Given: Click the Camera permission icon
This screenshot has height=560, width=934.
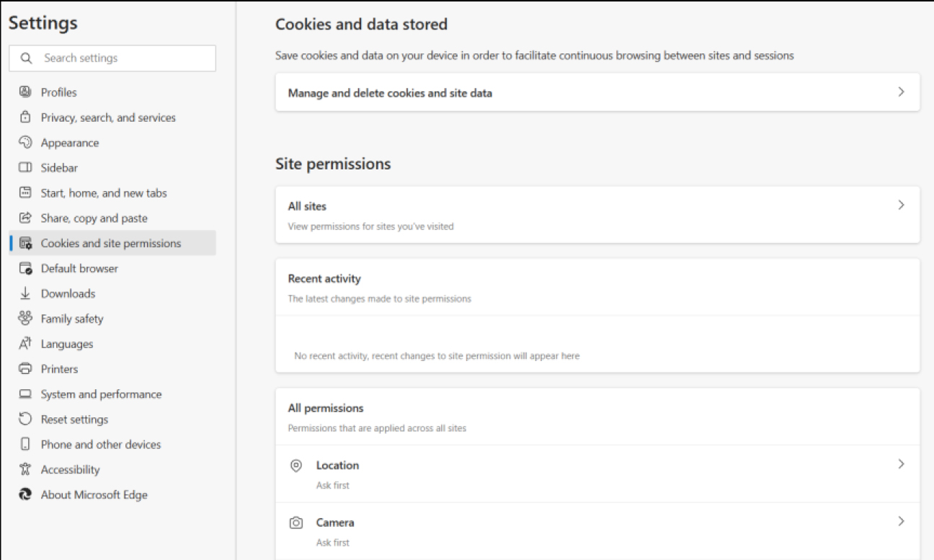Looking at the screenshot, I should (296, 523).
